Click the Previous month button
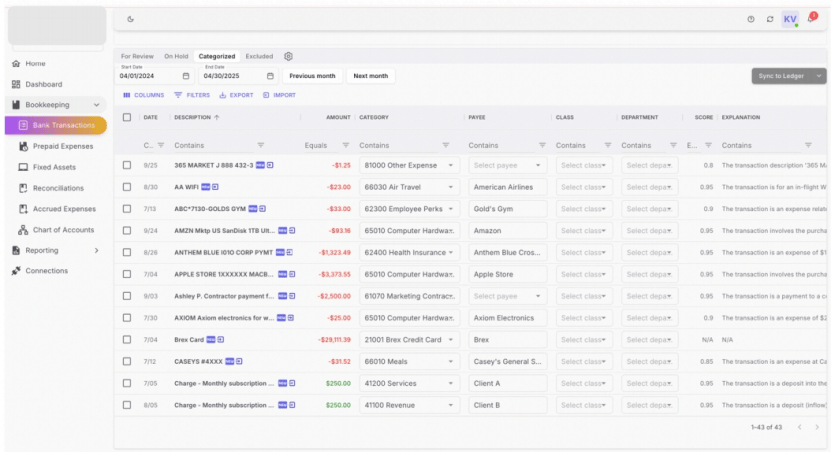 pos(312,76)
